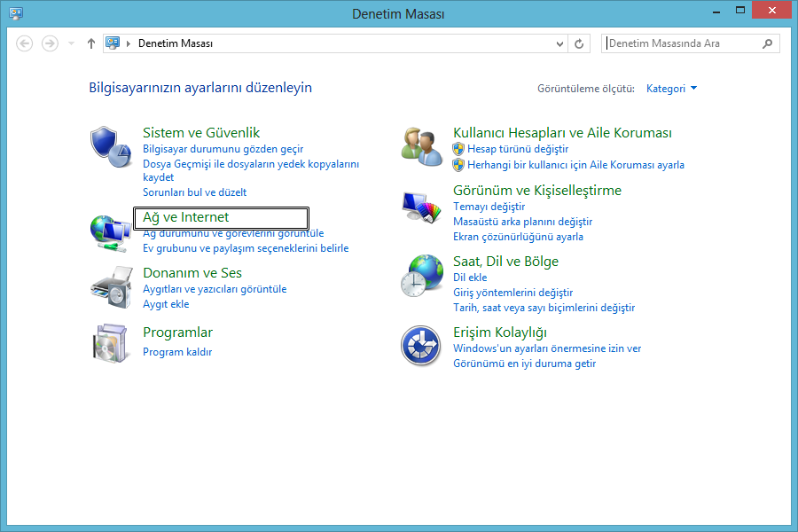Image resolution: width=798 pixels, height=532 pixels.
Task: Open the Saat, Dil ve Bölge clock icon
Action: pyautogui.click(x=421, y=276)
